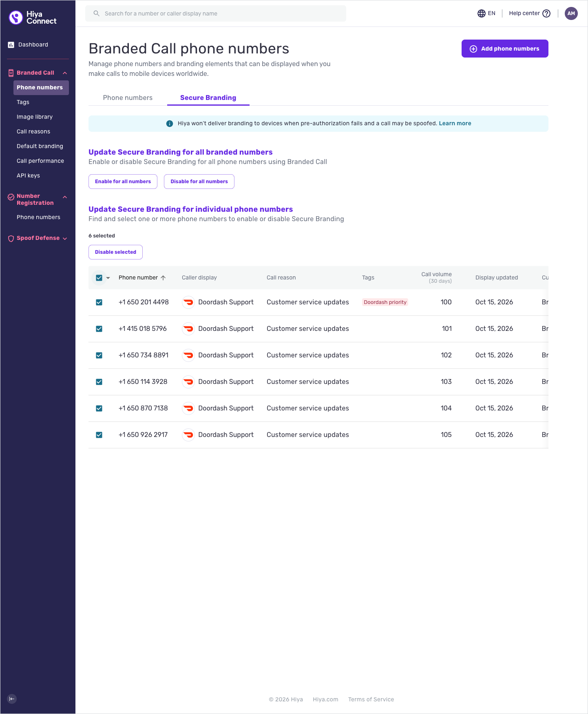Click the Branded Call phone icon
Image resolution: width=588 pixels, height=714 pixels.
11,73
